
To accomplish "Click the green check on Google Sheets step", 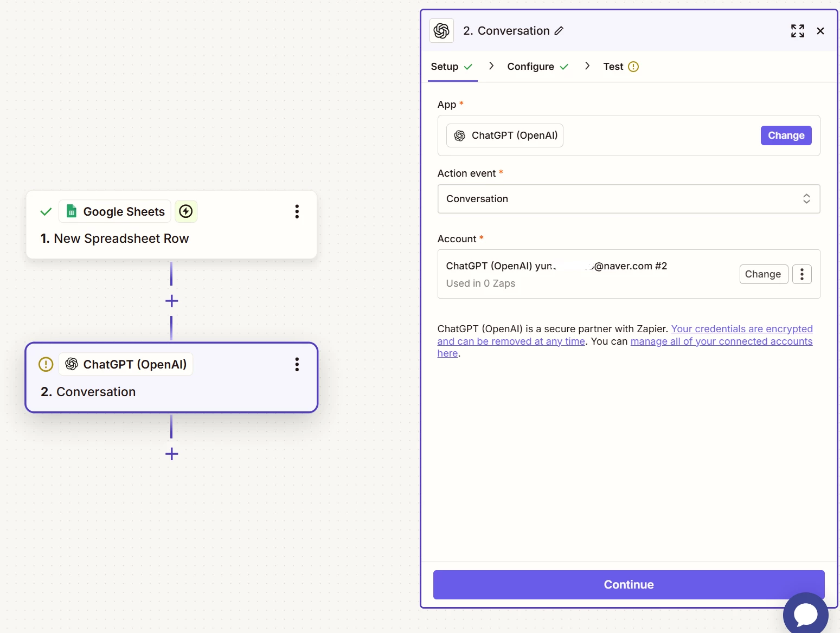I will [46, 211].
